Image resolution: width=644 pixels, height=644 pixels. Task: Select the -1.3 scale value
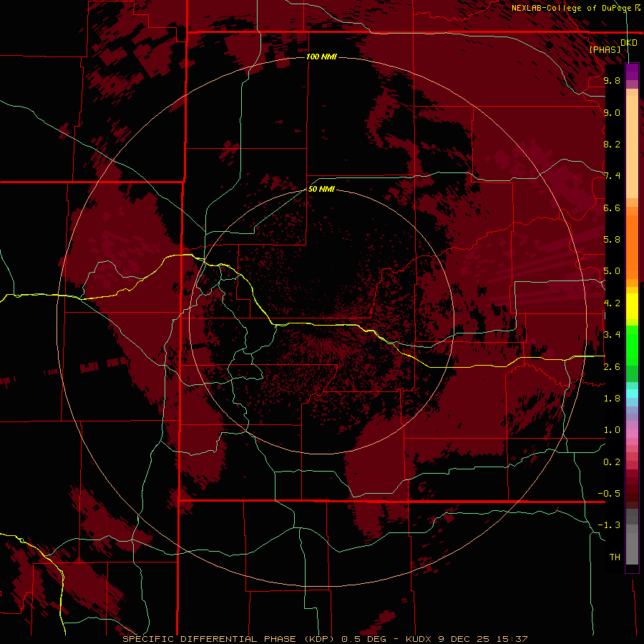(609, 525)
